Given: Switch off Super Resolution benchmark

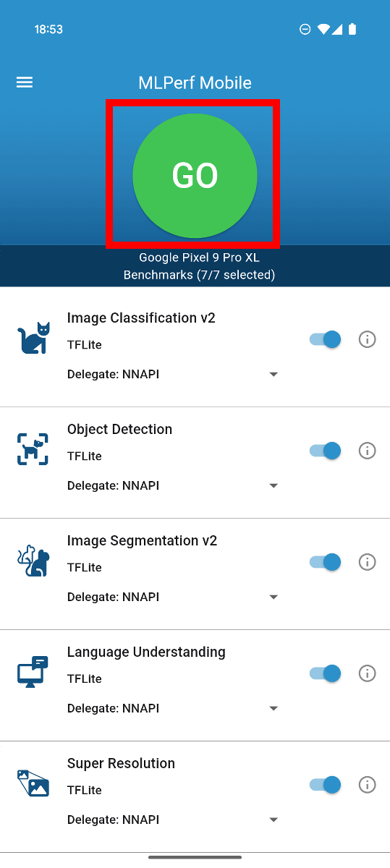Looking at the screenshot, I should click(x=325, y=785).
